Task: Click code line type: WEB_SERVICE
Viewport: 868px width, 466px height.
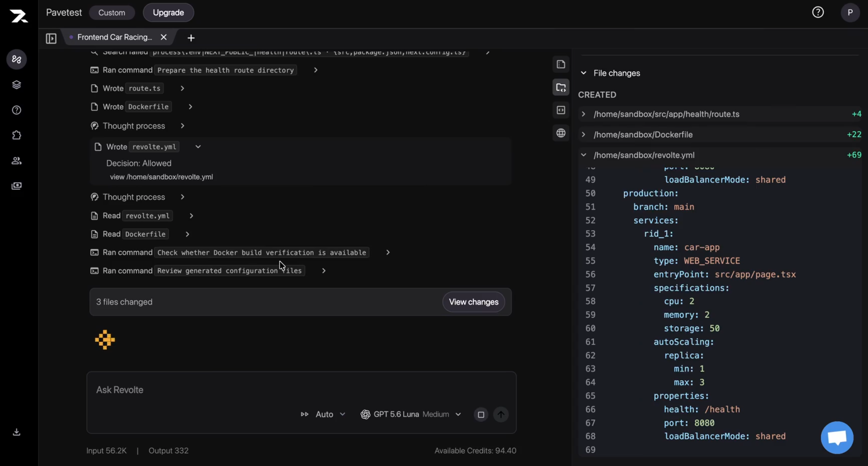Action: click(x=697, y=261)
